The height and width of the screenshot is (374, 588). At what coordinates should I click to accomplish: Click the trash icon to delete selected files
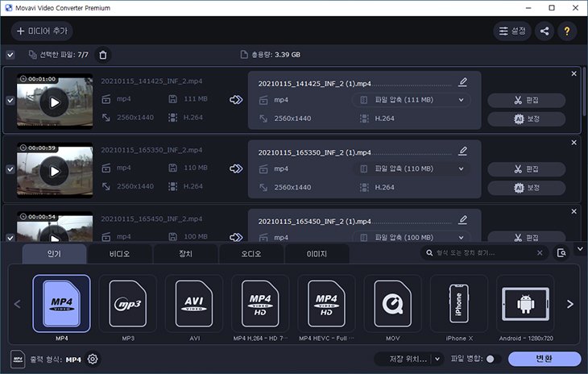coord(103,55)
